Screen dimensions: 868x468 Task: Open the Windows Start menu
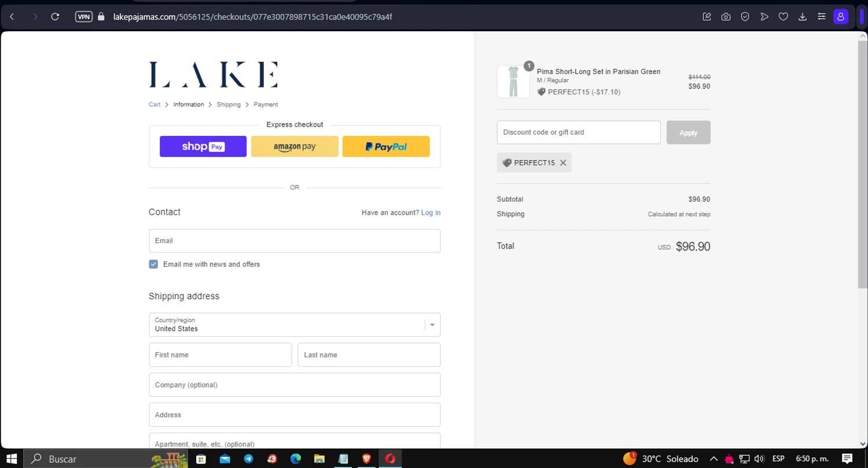[11, 459]
